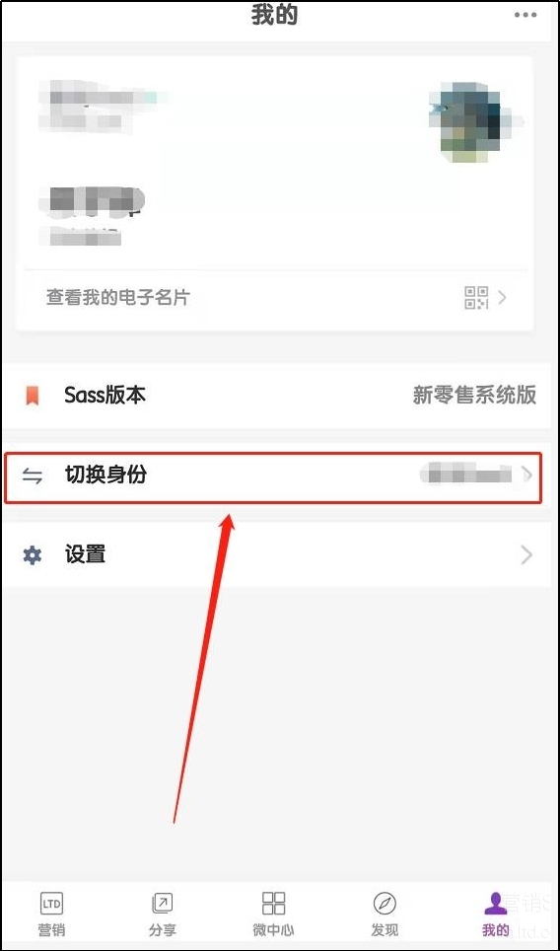Expand the 设置 row chevron
Screen dimensions: 560x951
click(526, 555)
